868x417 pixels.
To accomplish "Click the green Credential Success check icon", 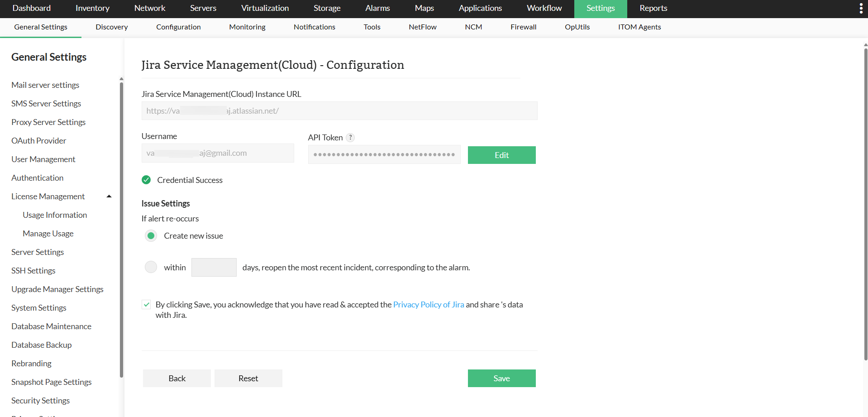I will (146, 180).
